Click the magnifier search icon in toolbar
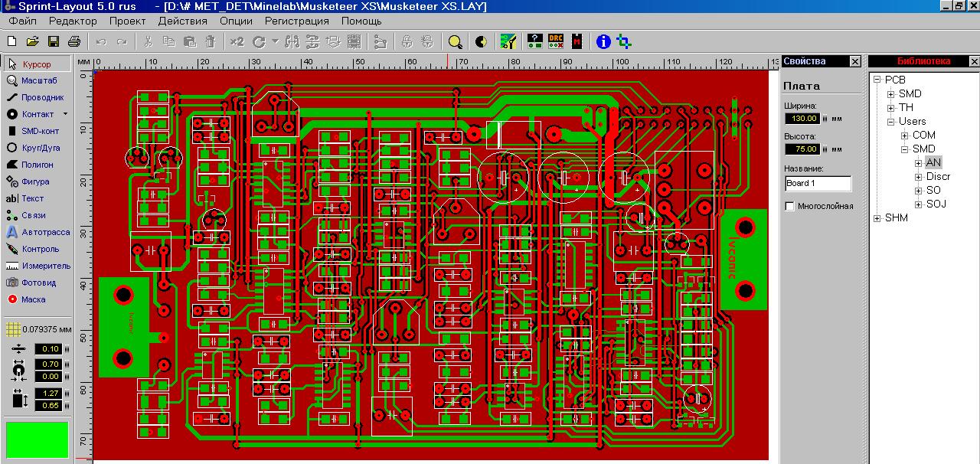Viewport: 980px width, 464px height. [x=456, y=41]
